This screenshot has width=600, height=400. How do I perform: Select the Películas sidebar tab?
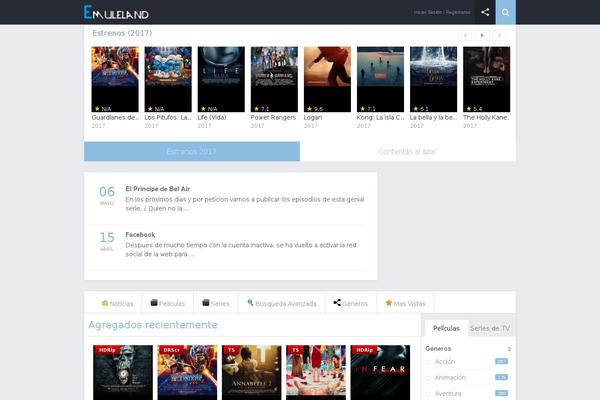coord(446,328)
